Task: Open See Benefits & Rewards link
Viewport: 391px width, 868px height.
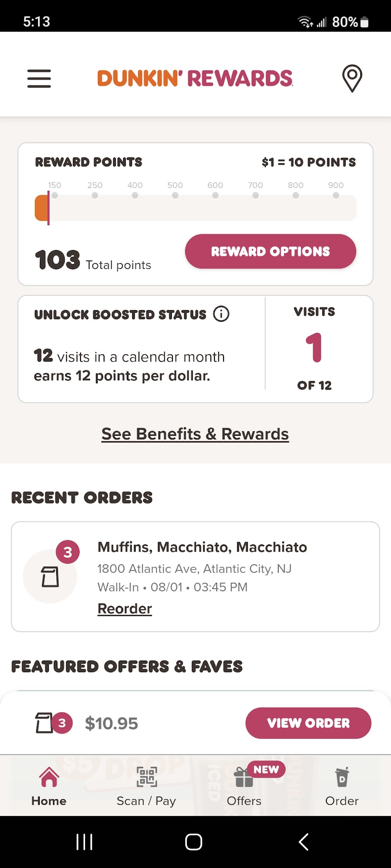Action: pyautogui.click(x=195, y=434)
